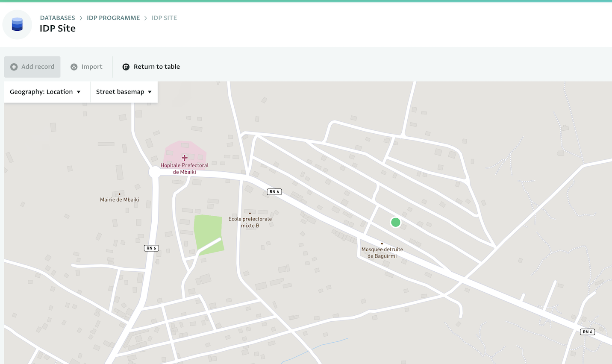Click the Import button
Screen dimensions: 612x364
(86, 67)
